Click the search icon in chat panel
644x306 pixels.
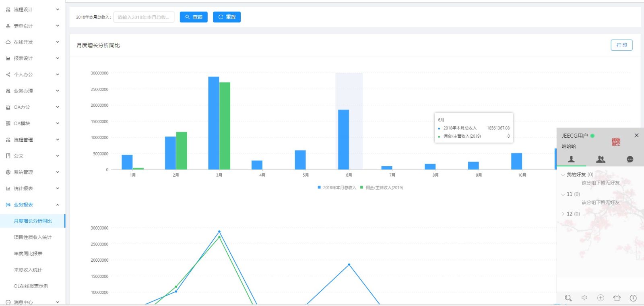tap(568, 298)
